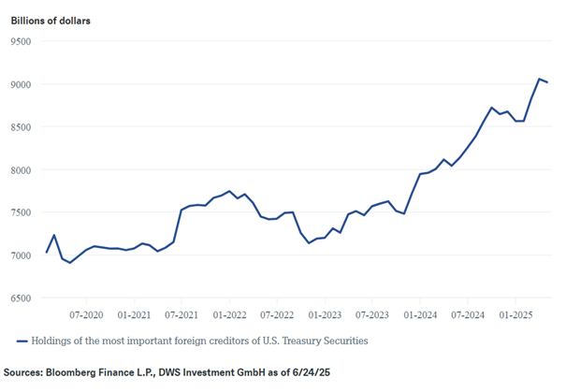Select the legend label about foreign creditors' holdings
The width and height of the screenshot is (566, 392).
pyautogui.click(x=199, y=341)
